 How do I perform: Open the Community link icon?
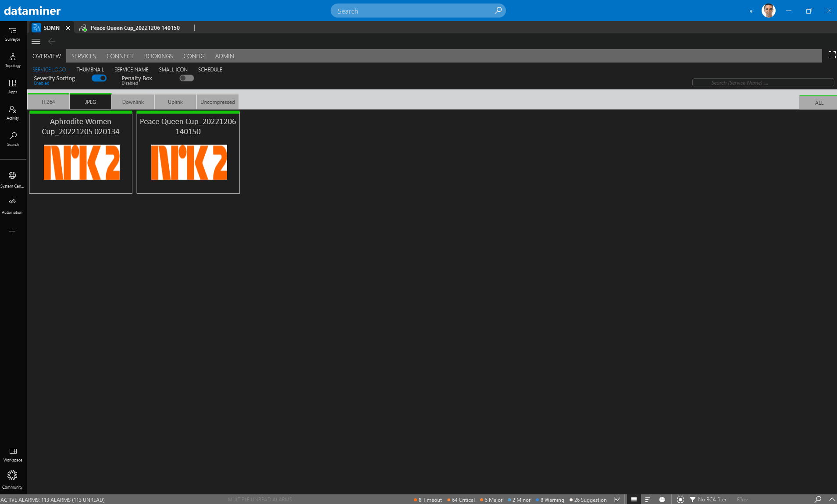pos(13,480)
